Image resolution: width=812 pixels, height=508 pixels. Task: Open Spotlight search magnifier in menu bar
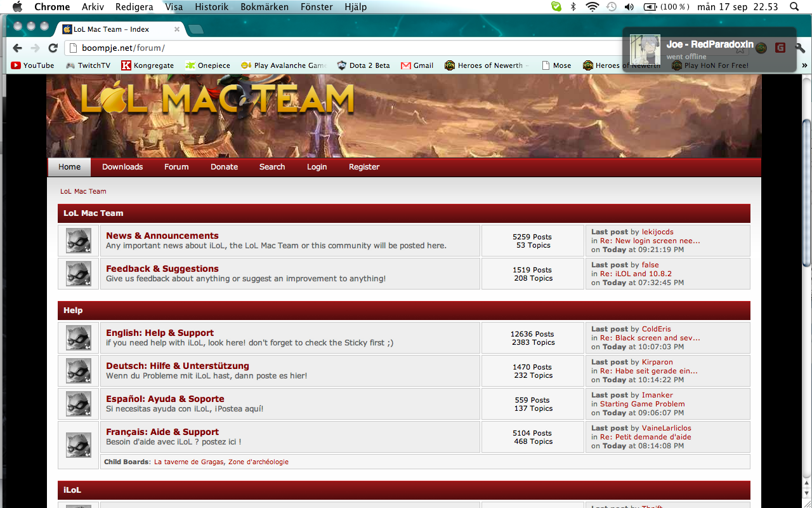[x=794, y=7]
